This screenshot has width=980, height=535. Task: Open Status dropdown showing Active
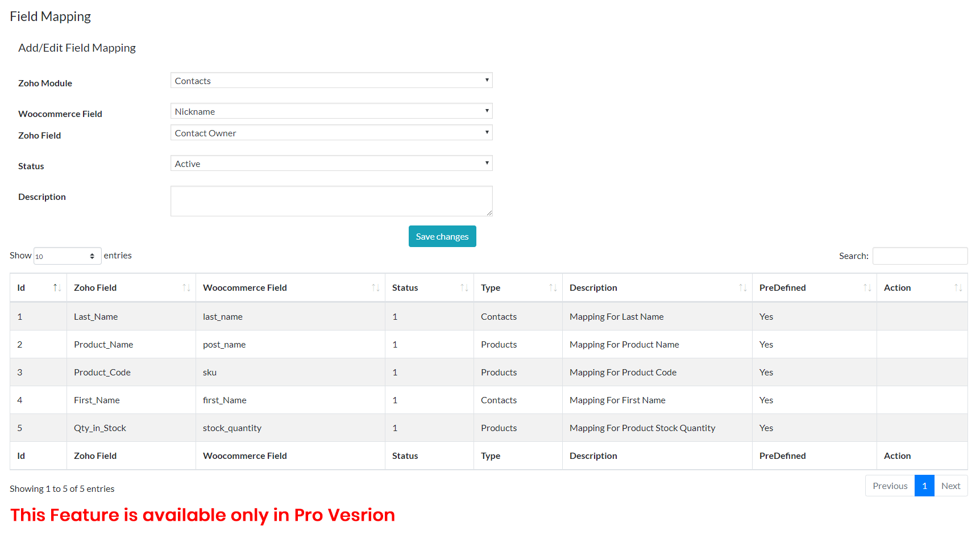point(331,163)
